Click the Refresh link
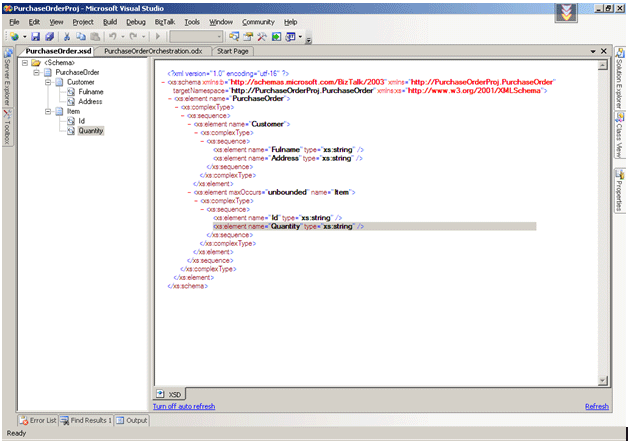The width and height of the screenshot is (629, 444). pyautogui.click(x=596, y=406)
